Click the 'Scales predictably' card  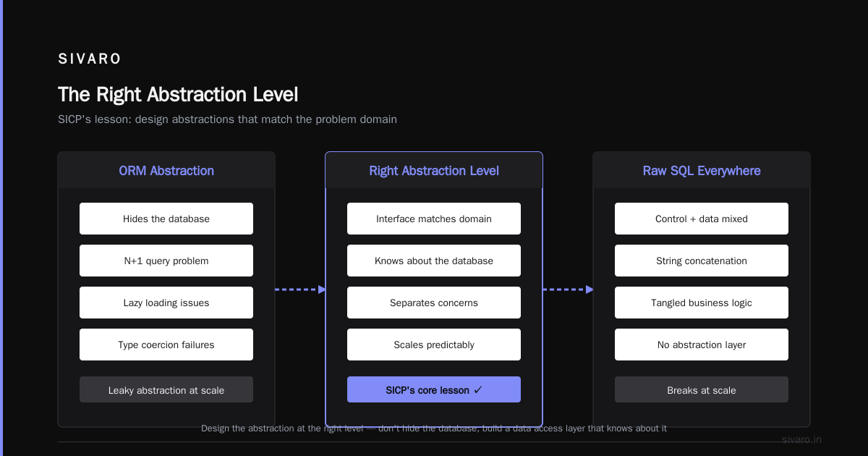coord(434,345)
